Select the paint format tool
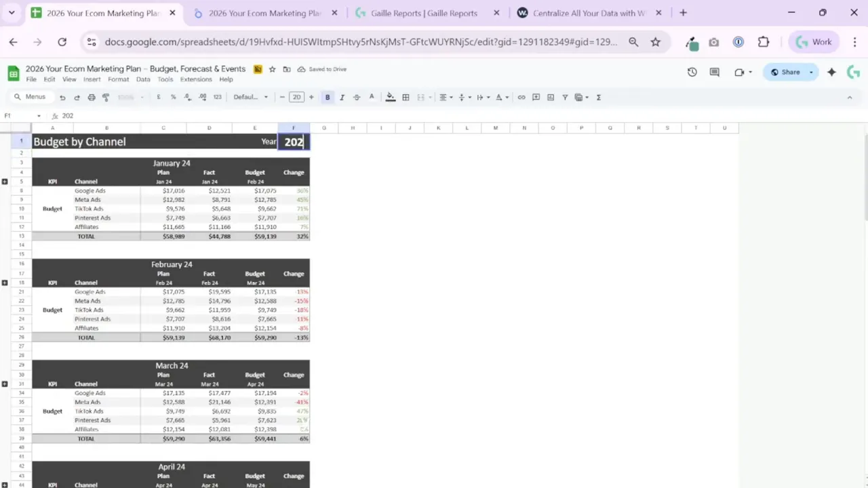 pyautogui.click(x=106, y=97)
